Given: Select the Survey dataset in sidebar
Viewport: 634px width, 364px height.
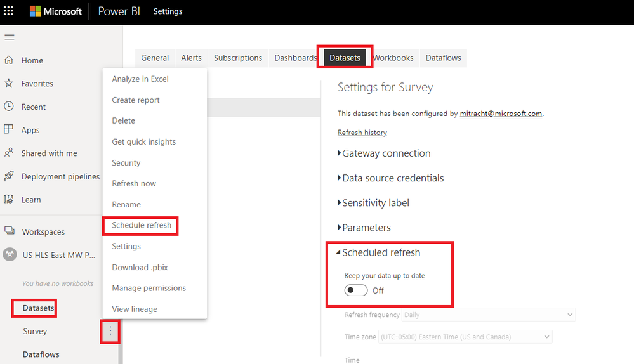Looking at the screenshot, I should [35, 331].
